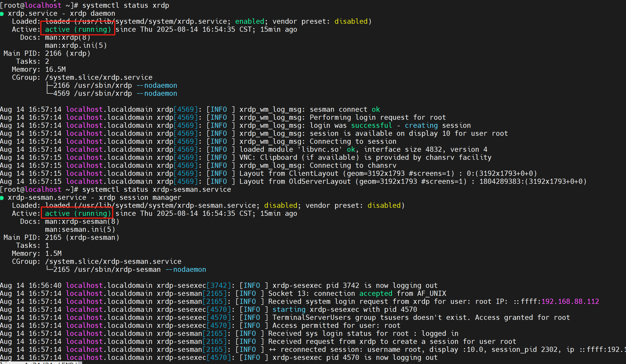Open the man:xrdp.ini(5) docs reference
626x364 pixels.
click(x=76, y=45)
